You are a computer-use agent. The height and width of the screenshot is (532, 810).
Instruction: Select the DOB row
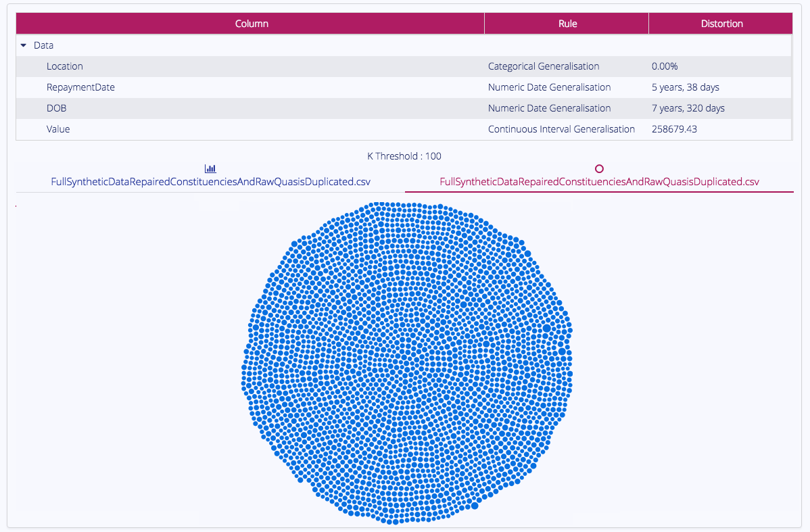[404, 108]
